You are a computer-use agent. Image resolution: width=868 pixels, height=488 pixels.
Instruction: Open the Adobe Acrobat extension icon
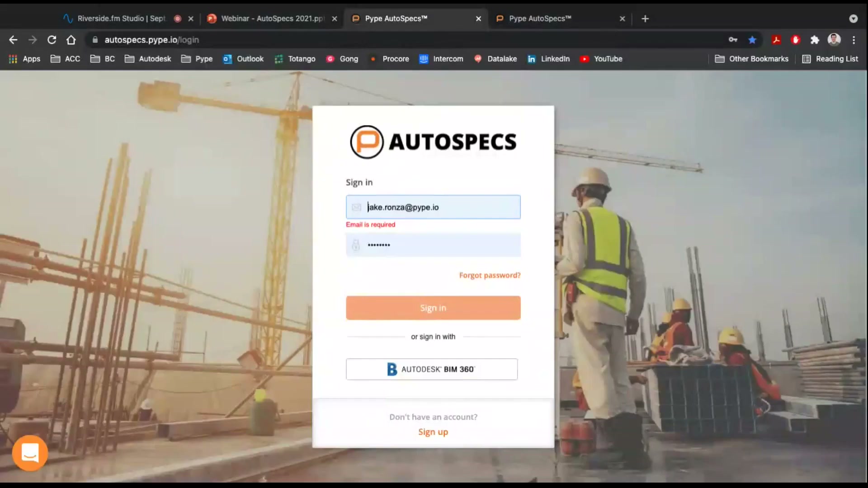776,40
